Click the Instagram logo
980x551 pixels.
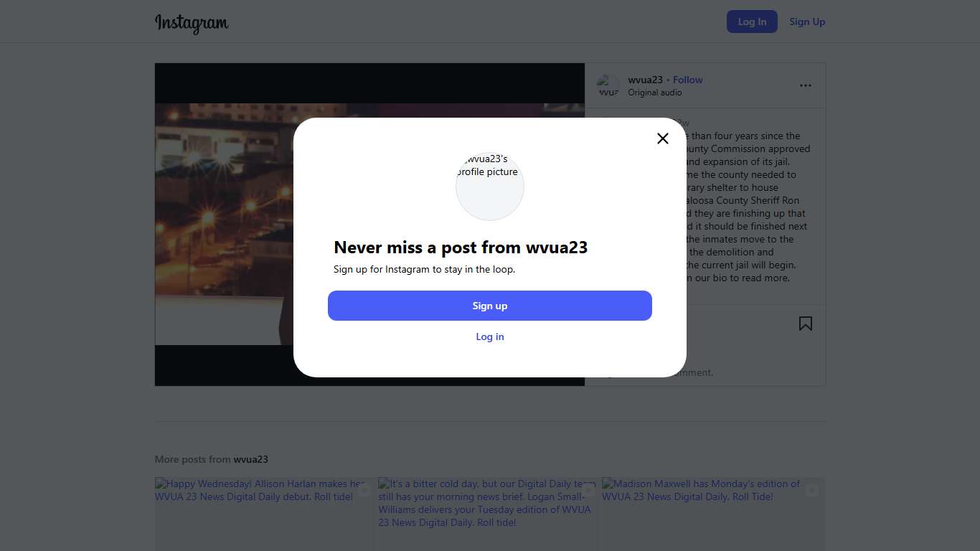point(192,23)
